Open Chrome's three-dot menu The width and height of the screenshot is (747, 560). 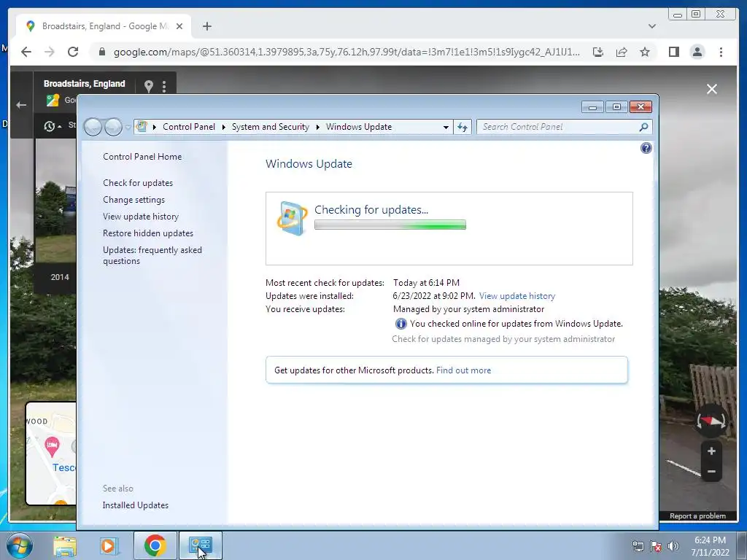(721, 52)
